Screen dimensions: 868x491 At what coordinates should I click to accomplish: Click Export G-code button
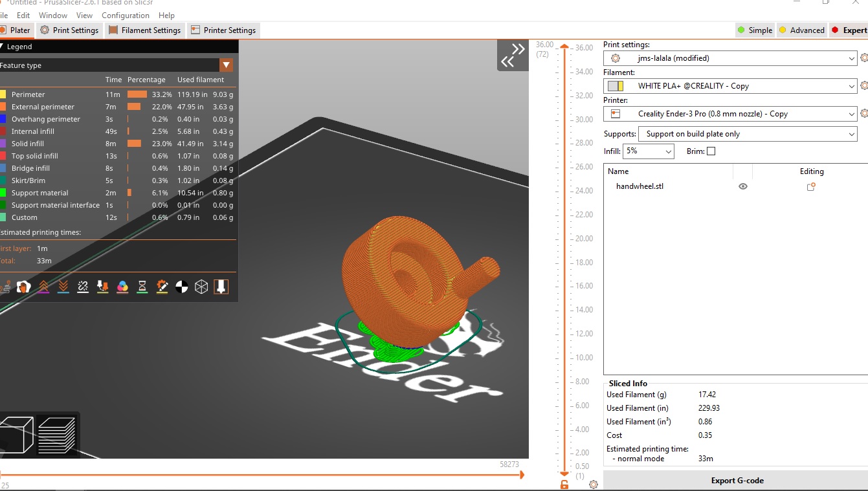click(x=737, y=481)
